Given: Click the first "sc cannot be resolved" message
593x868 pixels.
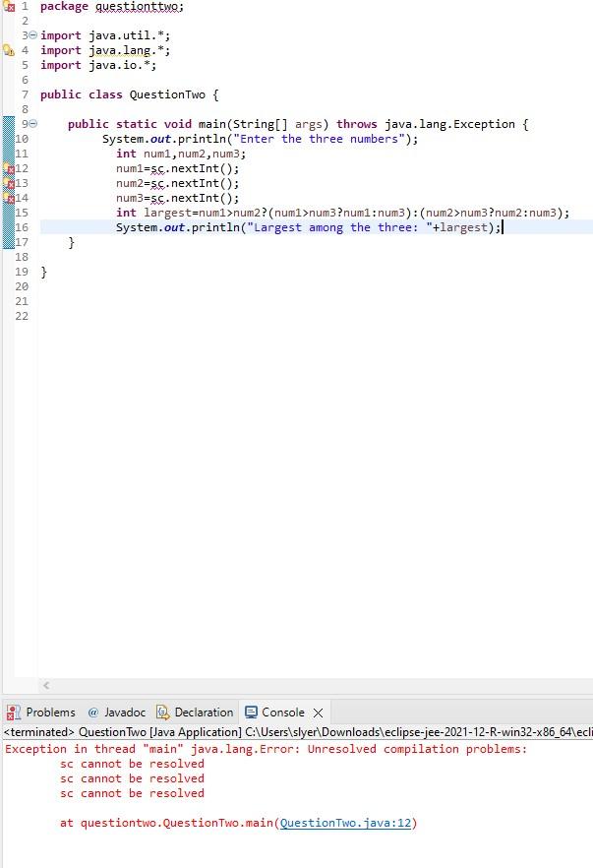Looking at the screenshot, I should (132, 764).
